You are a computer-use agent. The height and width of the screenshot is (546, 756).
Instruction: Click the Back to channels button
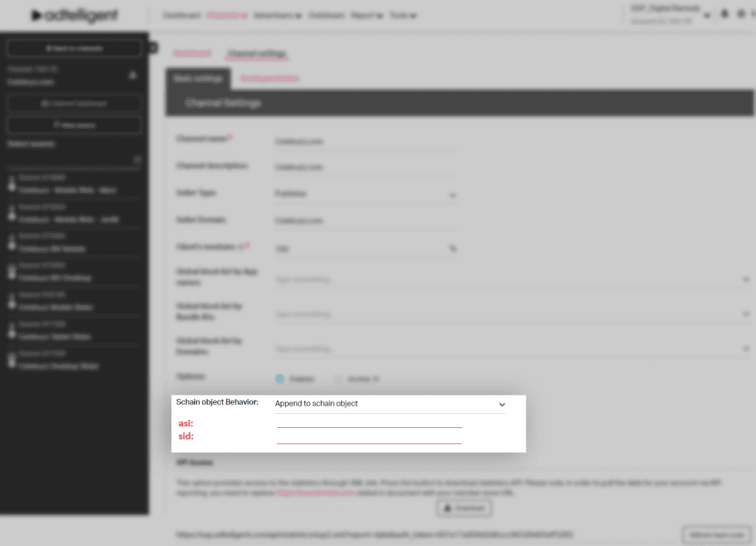coord(75,48)
